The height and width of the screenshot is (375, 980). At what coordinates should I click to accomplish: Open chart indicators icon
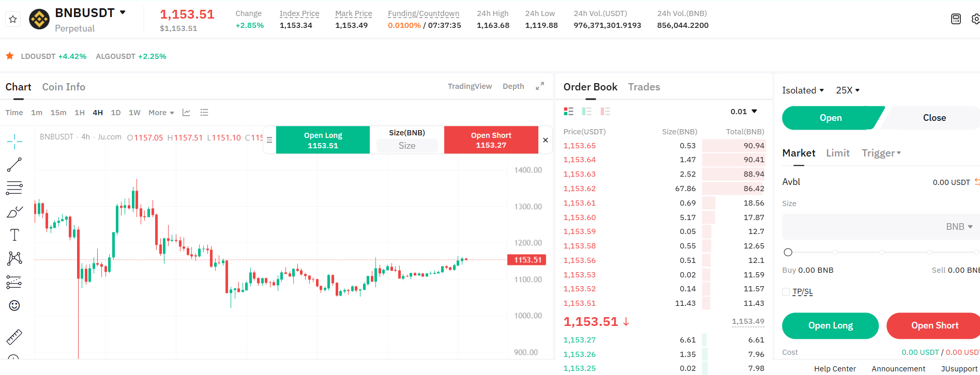186,113
